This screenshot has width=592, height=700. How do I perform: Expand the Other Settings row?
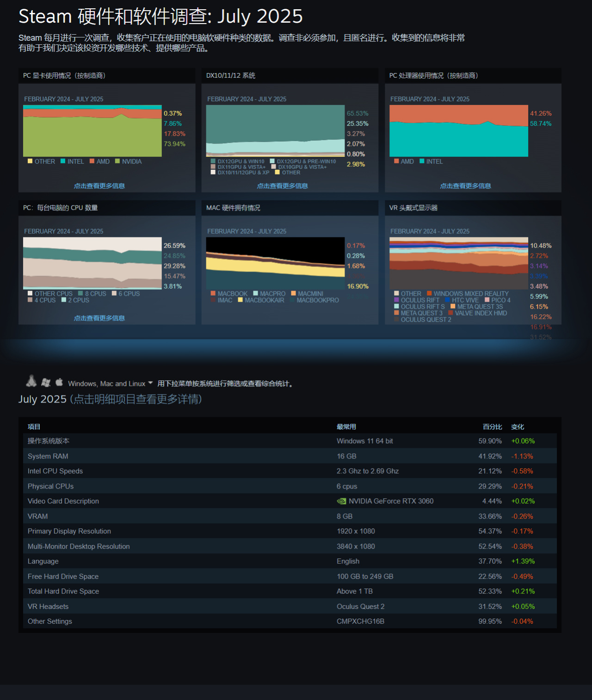point(290,621)
